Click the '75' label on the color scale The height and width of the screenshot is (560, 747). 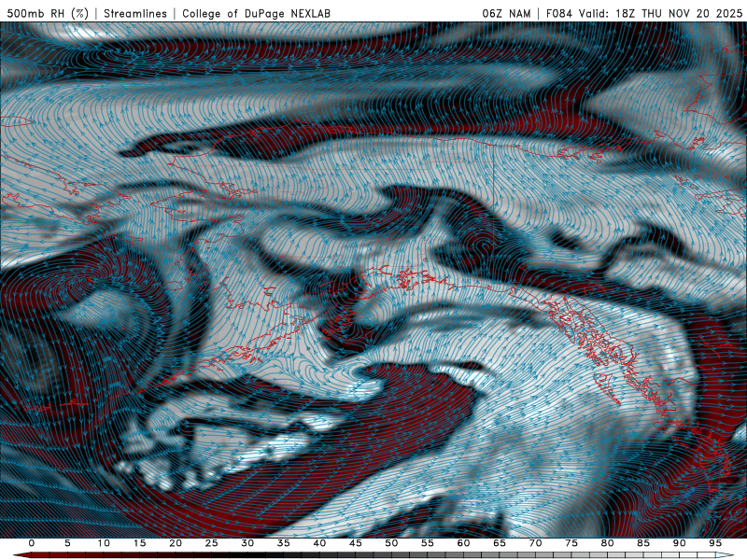(571, 543)
